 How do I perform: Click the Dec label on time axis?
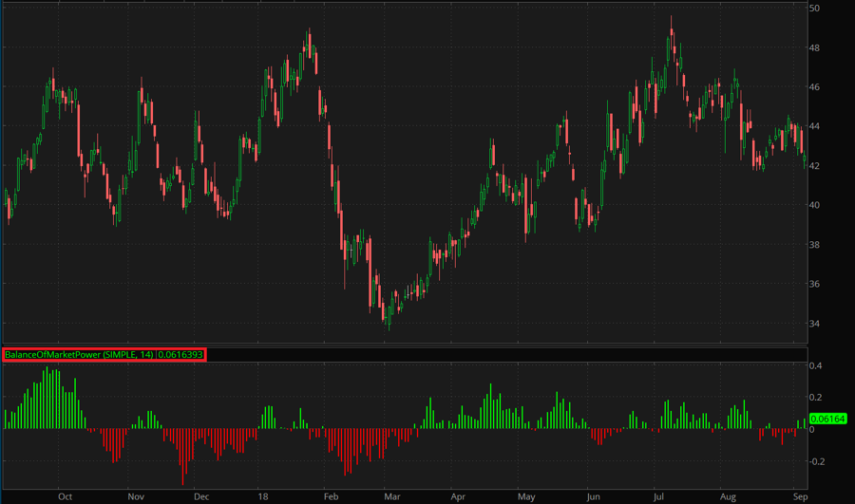(201, 495)
